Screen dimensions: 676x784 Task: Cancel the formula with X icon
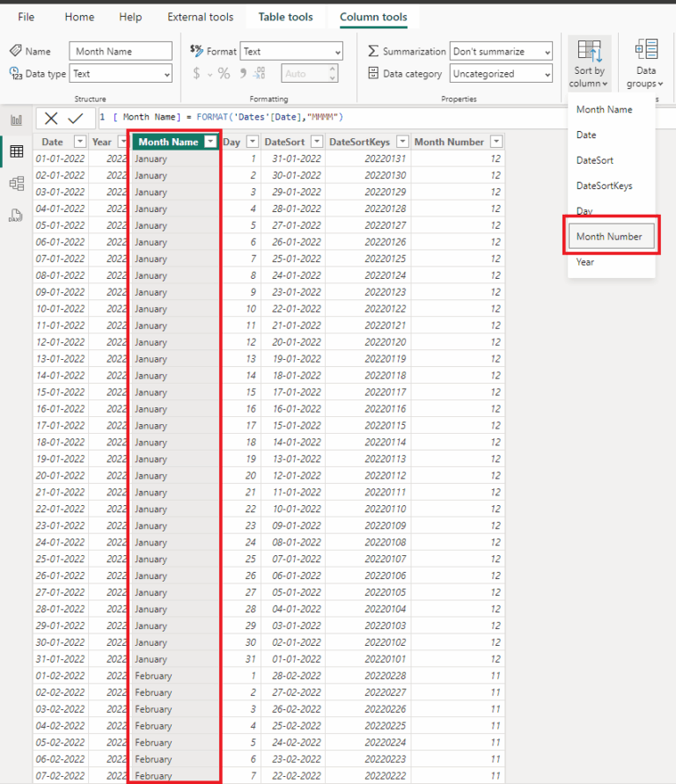click(51, 119)
